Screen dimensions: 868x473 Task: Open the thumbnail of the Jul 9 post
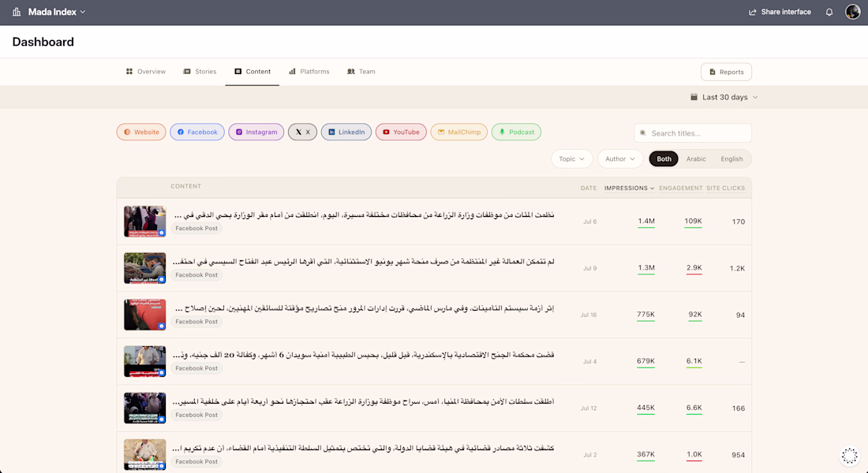(x=144, y=268)
